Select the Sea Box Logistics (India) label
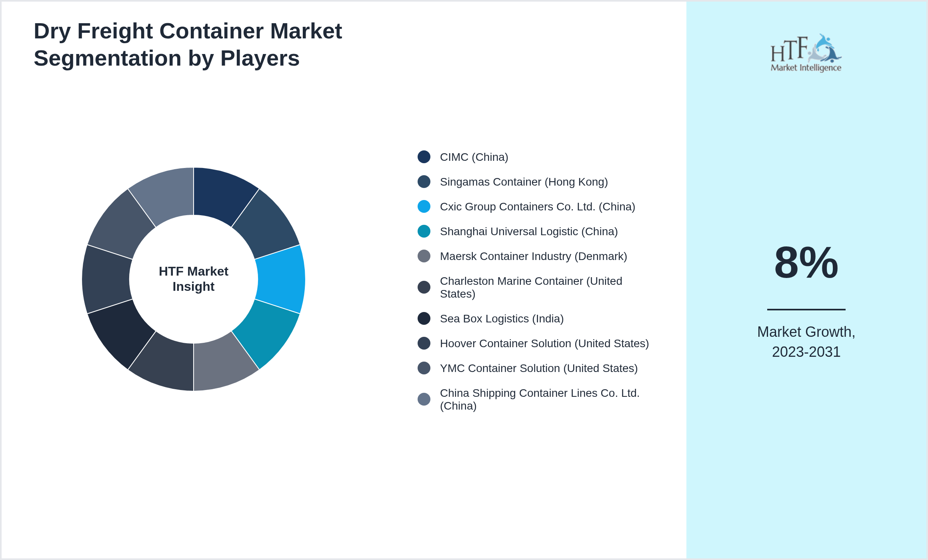 pyautogui.click(x=502, y=319)
